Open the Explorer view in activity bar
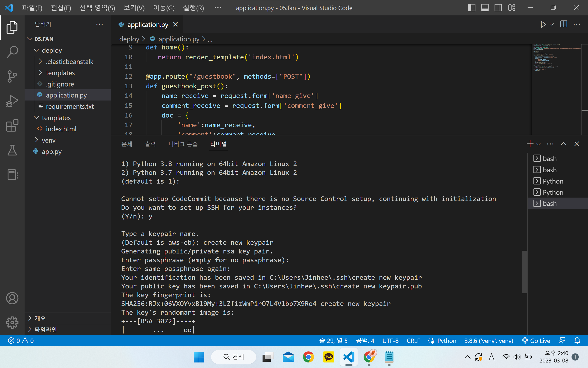This screenshot has height=368, width=588. 12,27
